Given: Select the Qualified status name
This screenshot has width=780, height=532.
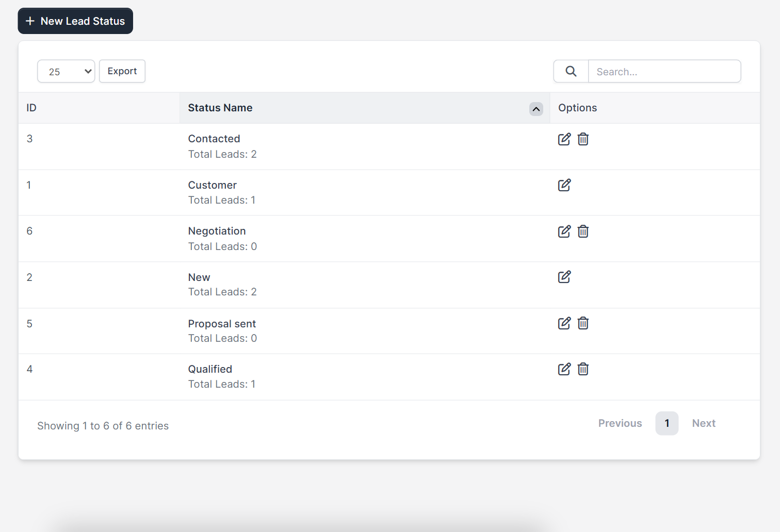Looking at the screenshot, I should tap(210, 369).
